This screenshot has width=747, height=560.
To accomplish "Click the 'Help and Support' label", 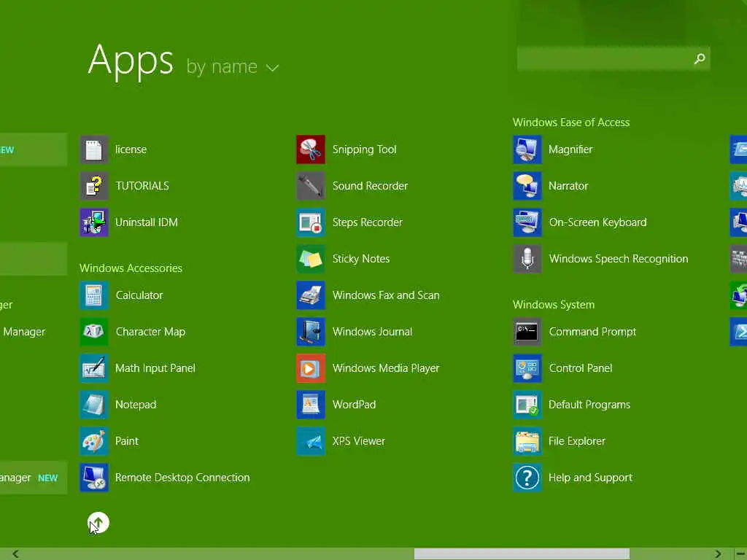I will coord(590,478).
